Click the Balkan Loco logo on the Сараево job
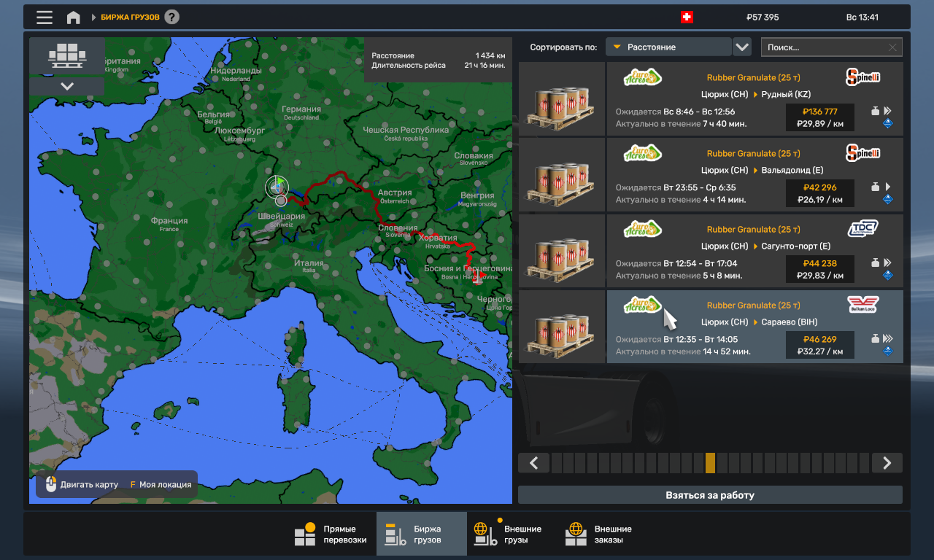 862,304
